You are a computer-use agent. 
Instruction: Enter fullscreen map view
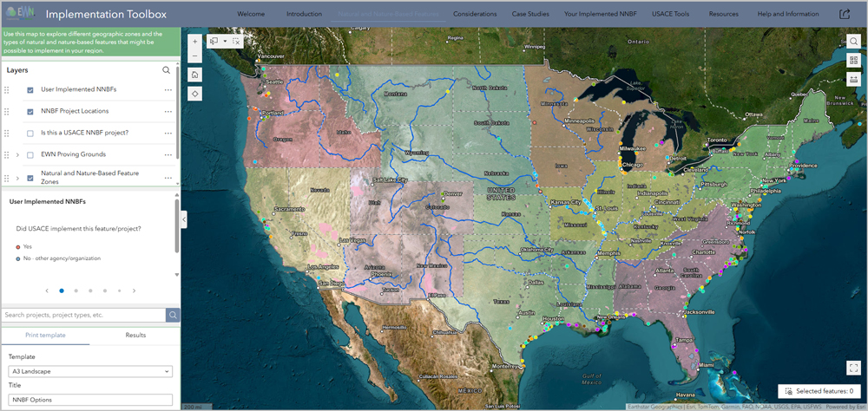(x=853, y=368)
